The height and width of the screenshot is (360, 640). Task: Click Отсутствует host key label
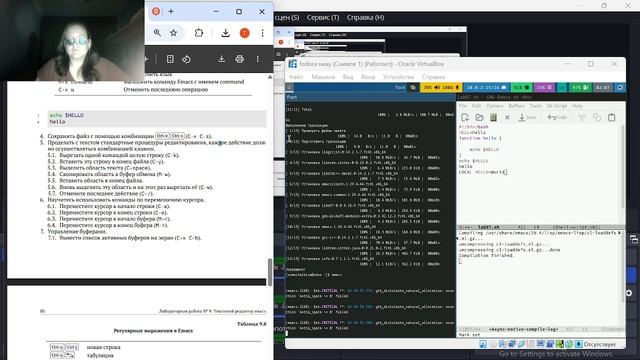[600, 344]
